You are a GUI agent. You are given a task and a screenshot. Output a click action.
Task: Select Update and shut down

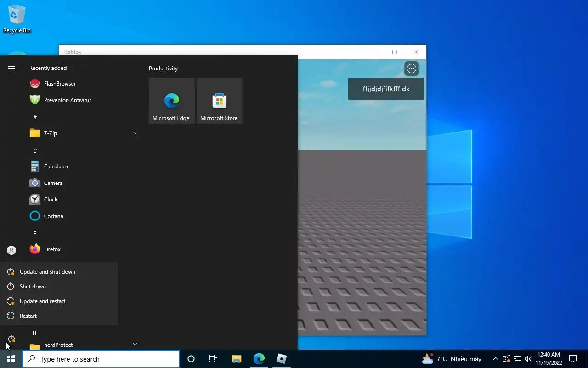59,272
